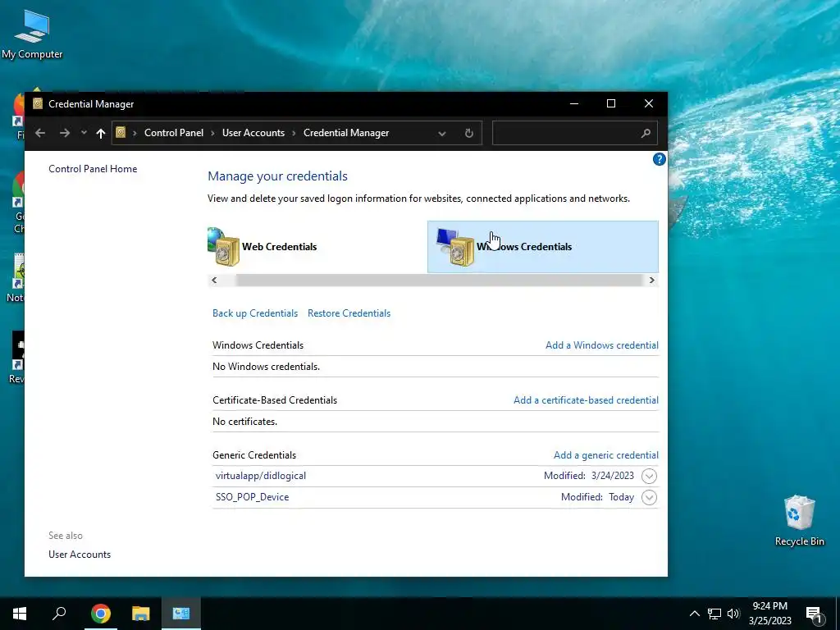Select the Recycle Bin desktop icon
This screenshot has width=840, height=630.
point(799,521)
